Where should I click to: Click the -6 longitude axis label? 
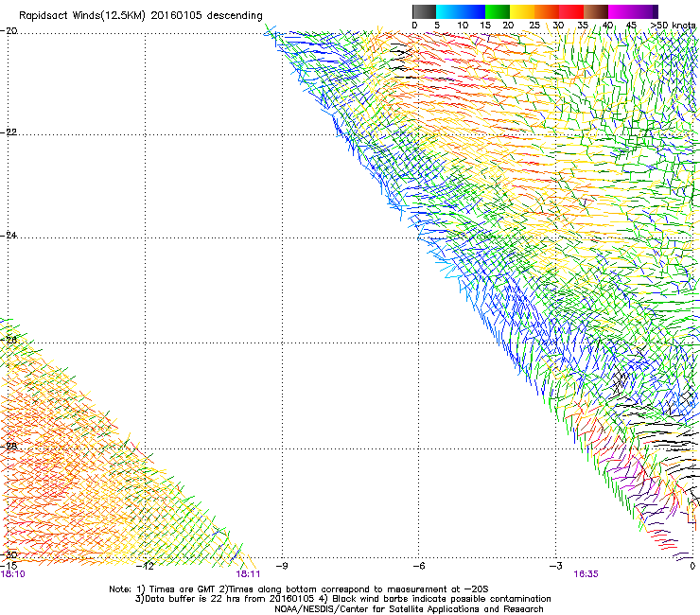click(419, 566)
